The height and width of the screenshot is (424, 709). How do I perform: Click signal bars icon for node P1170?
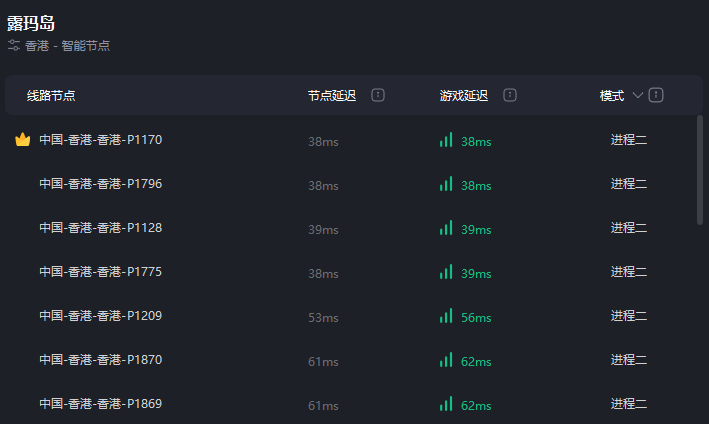446,140
